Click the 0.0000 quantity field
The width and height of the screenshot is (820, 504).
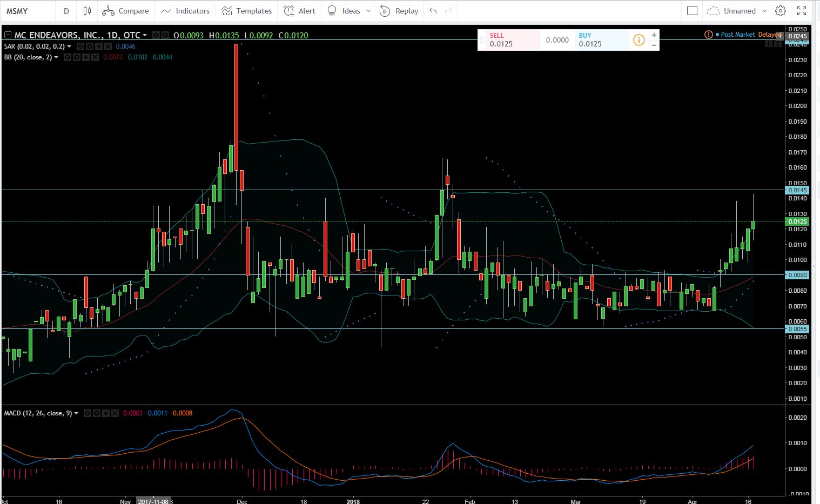point(557,39)
